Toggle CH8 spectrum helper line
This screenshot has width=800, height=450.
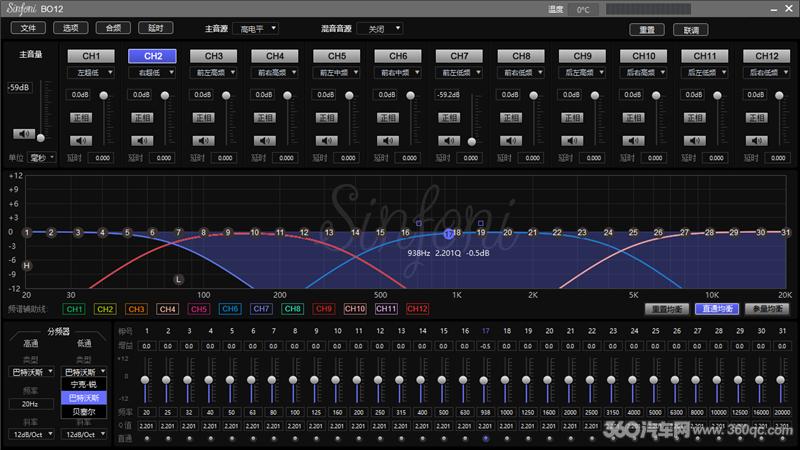(x=292, y=309)
